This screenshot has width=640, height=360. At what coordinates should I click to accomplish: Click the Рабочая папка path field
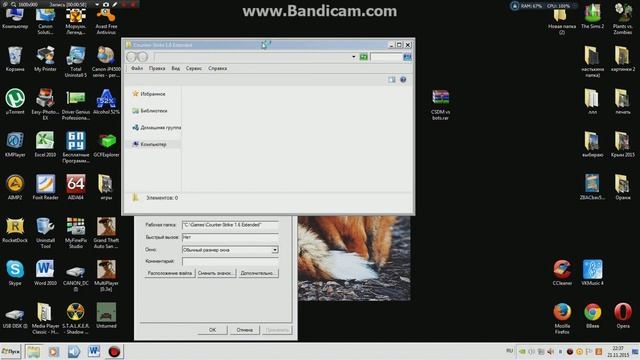coord(230,225)
